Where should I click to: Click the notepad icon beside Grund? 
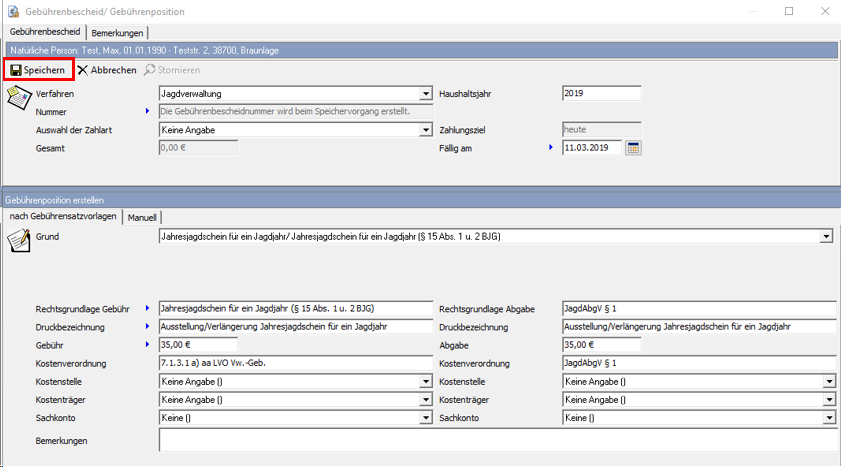[18, 241]
